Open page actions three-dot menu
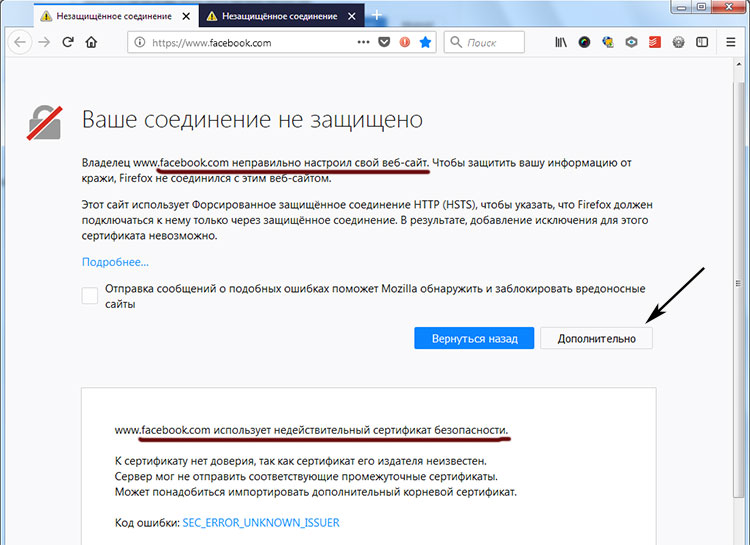This screenshot has width=750, height=545. [x=364, y=42]
